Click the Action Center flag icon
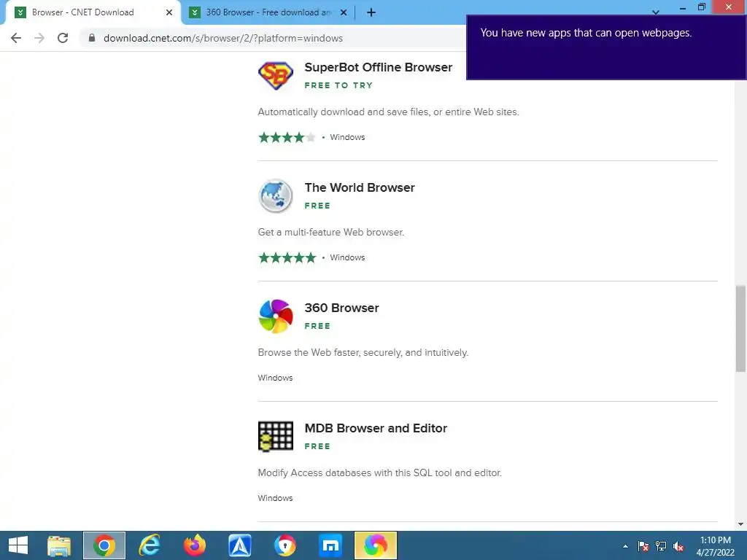Viewport: 747px width, 560px height. click(643, 546)
